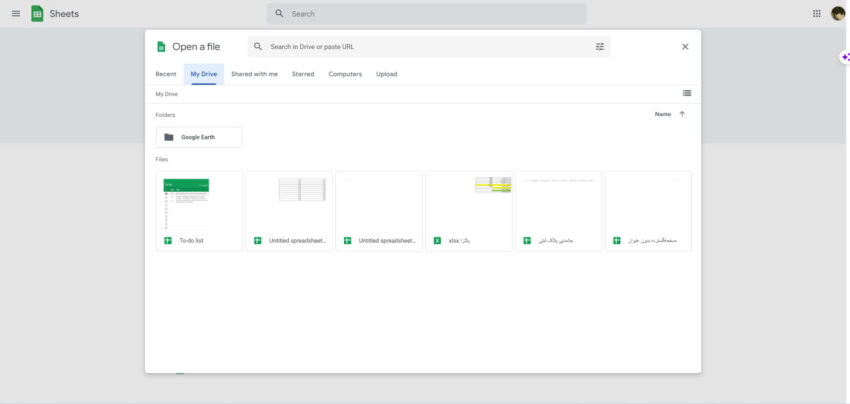850x404 pixels.
Task: Open the Google account avatar
Action: click(x=838, y=14)
